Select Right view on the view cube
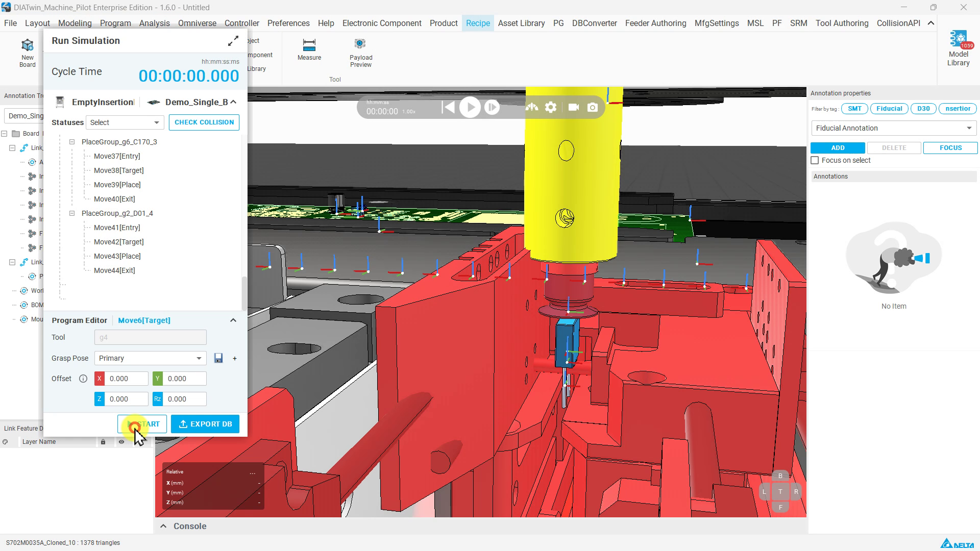Screen dimensions: 980x551 click(796, 492)
